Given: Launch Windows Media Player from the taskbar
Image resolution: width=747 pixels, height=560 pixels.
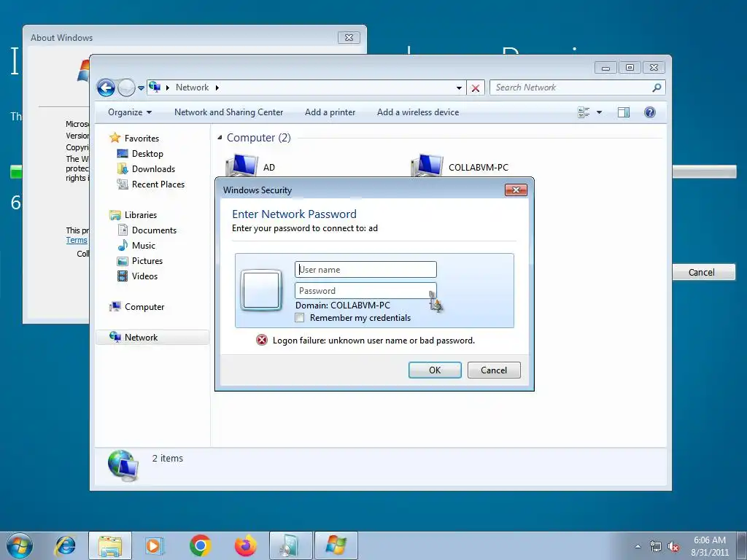Looking at the screenshot, I should (154, 545).
